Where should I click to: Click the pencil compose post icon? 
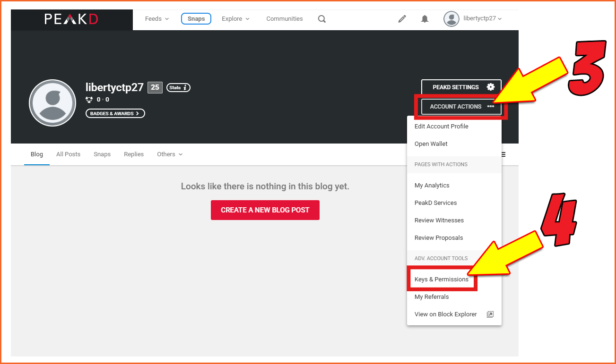tap(402, 19)
